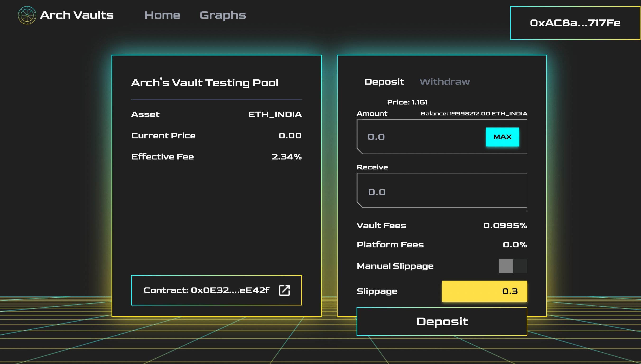Click the Effective Fee 2.34% value
Viewport: 641px width, 364px height.
(x=287, y=157)
